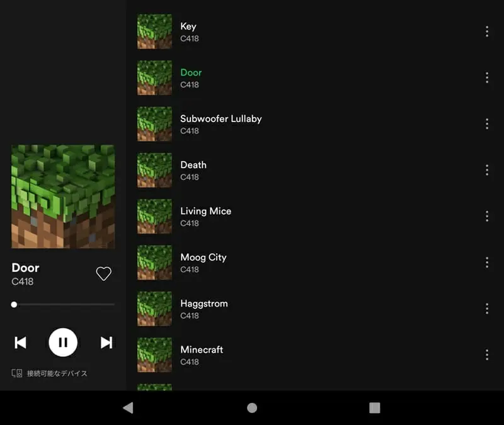Pause the currently playing track
The image size is (504, 425).
[63, 343]
